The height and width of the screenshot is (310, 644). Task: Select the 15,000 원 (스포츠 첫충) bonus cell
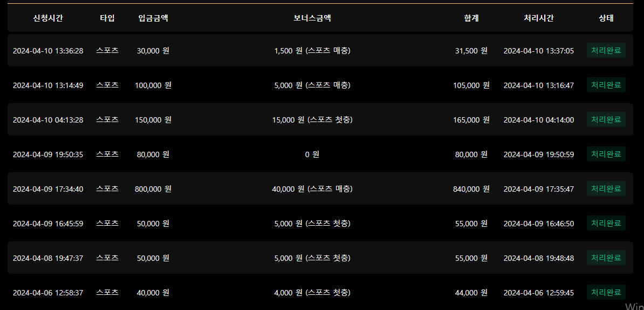coord(312,119)
